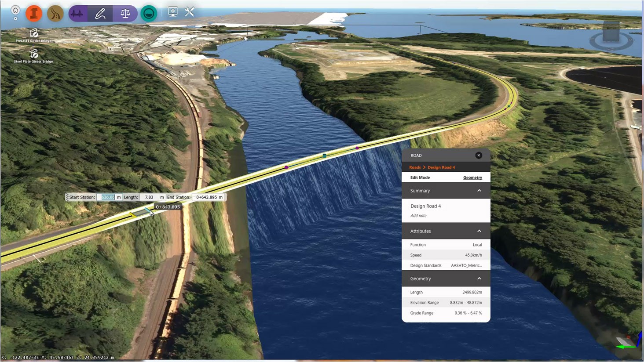Open the wrench and screwdriver settings tools
The height and width of the screenshot is (362, 644).
click(x=190, y=12)
